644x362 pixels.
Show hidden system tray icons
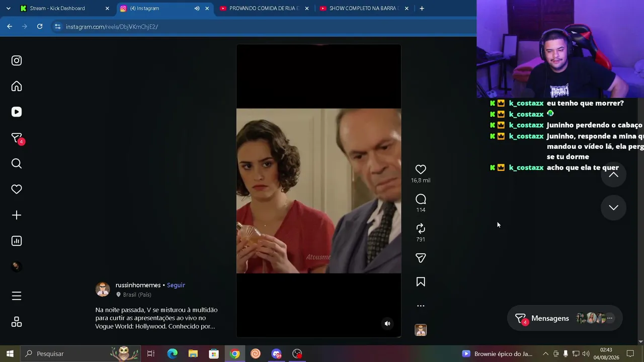545,354
